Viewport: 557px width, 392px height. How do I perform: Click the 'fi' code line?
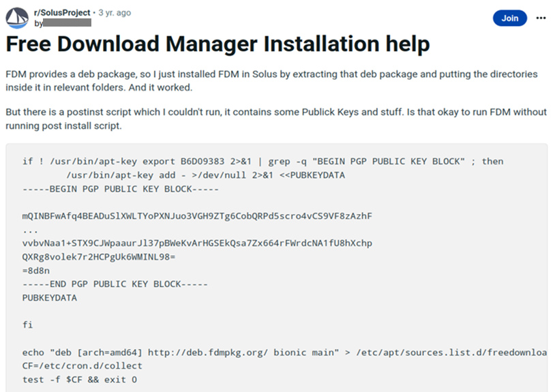27,325
